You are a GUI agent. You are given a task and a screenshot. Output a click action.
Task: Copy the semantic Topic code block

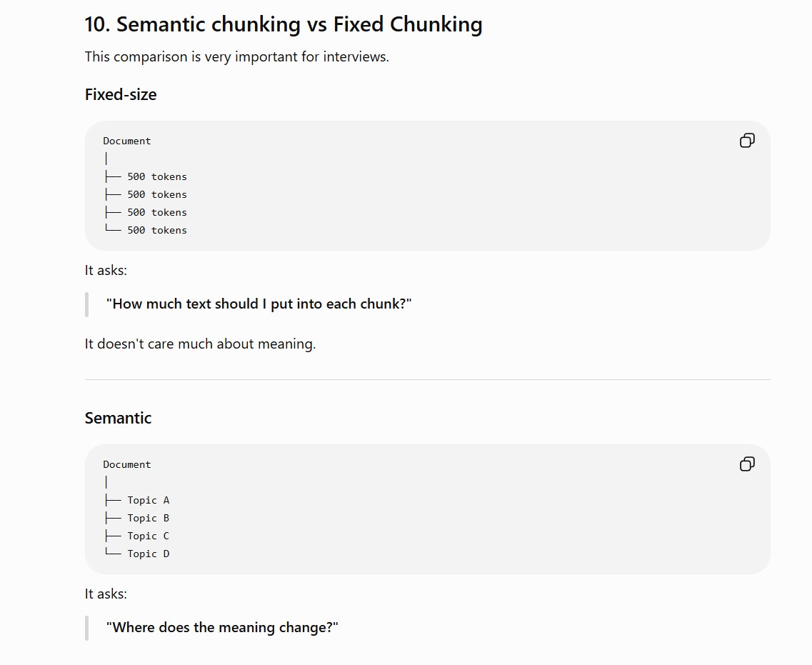[x=747, y=464]
